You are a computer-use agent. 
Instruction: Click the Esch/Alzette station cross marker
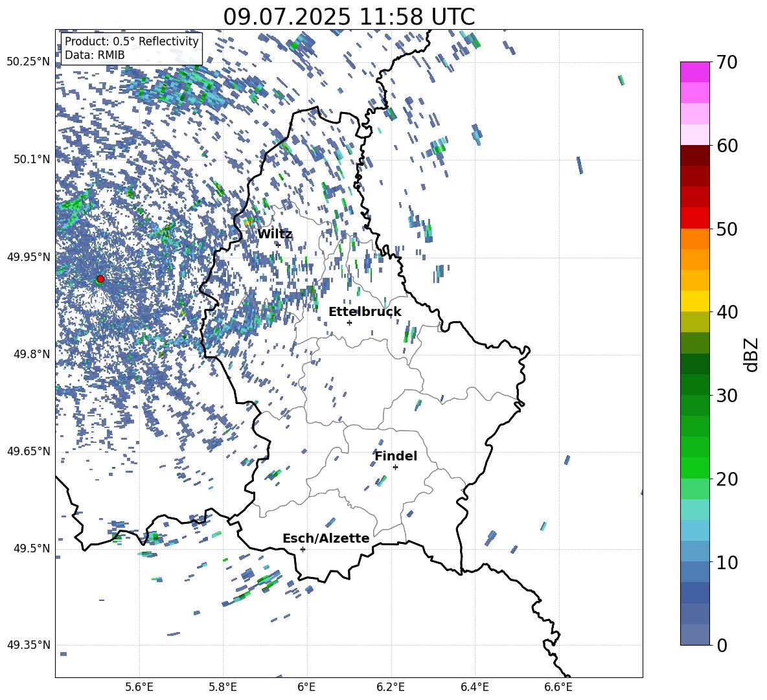(303, 549)
